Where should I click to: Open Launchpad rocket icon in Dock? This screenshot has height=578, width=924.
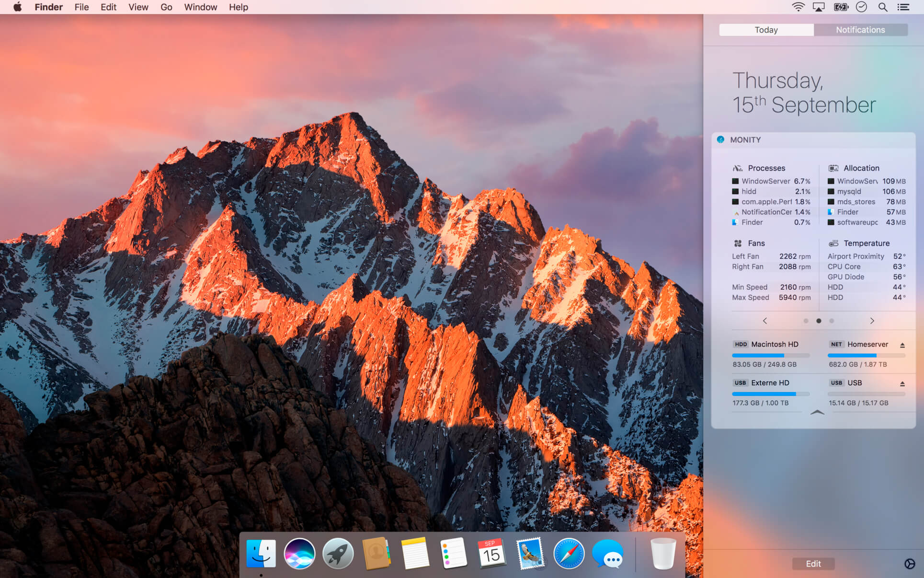click(338, 554)
